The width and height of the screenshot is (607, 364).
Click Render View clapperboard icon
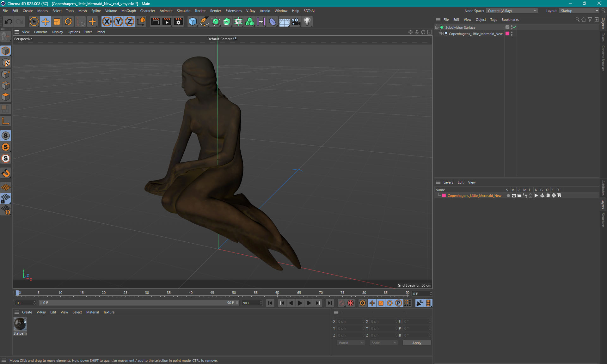click(155, 21)
